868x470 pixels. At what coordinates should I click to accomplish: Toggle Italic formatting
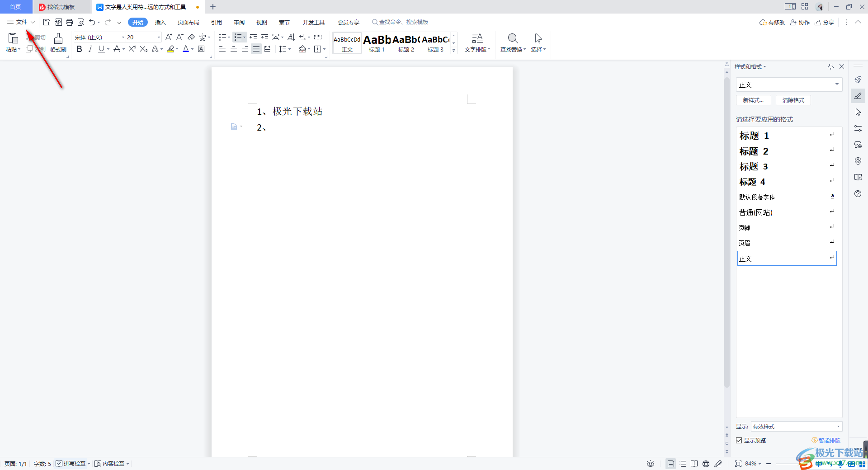click(x=90, y=49)
